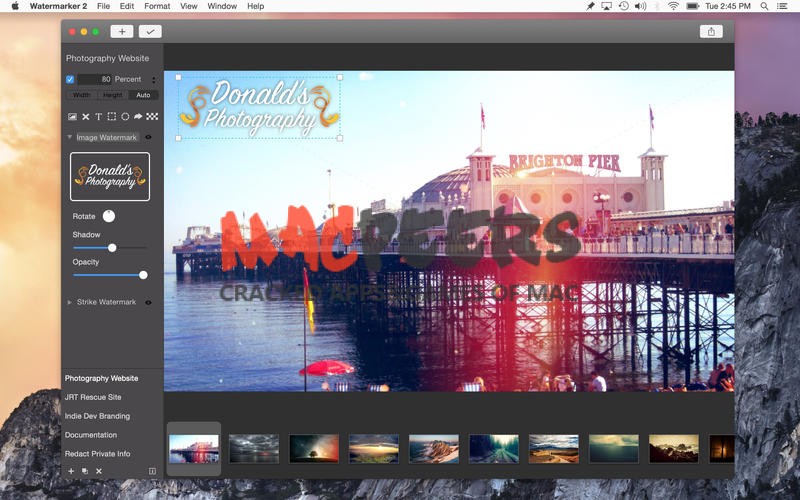Collapse the Image Watermark section
This screenshot has width=800, height=500.
pos(69,137)
